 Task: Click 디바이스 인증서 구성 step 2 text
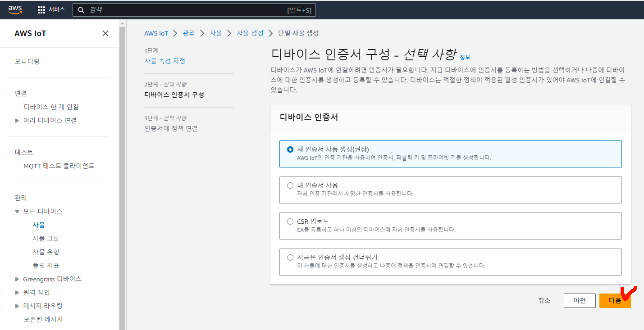pyautogui.click(x=174, y=95)
